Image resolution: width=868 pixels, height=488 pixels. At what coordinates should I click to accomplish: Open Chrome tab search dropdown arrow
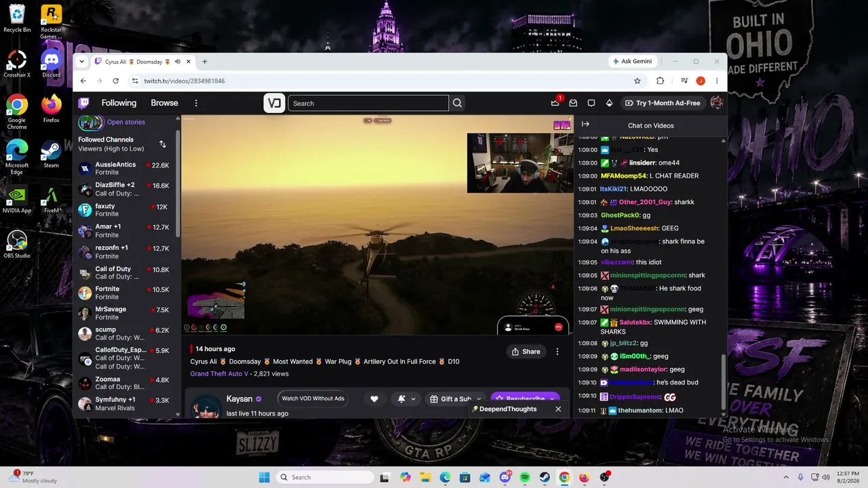pyautogui.click(x=82, y=62)
